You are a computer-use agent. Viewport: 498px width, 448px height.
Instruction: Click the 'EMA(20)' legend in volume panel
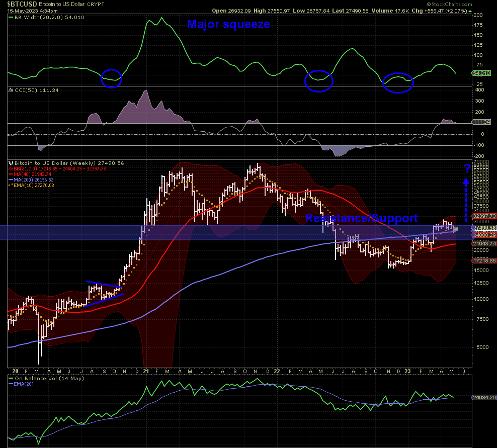tap(24, 384)
